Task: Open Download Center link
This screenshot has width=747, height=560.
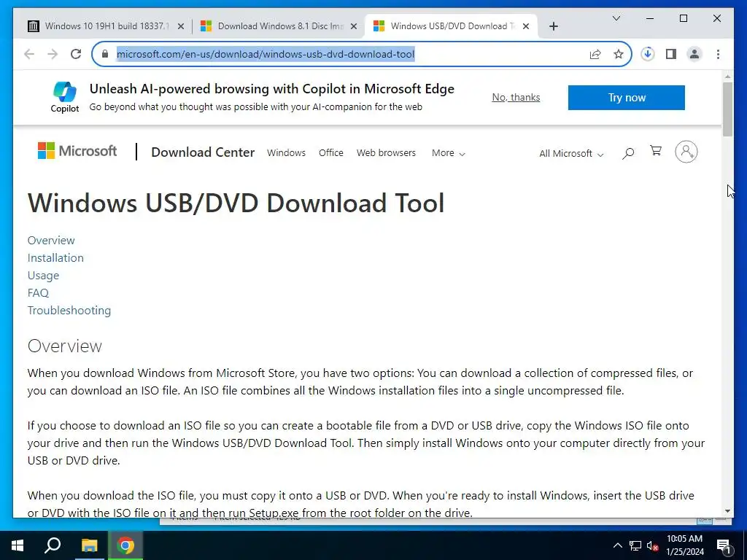Action: coord(203,152)
